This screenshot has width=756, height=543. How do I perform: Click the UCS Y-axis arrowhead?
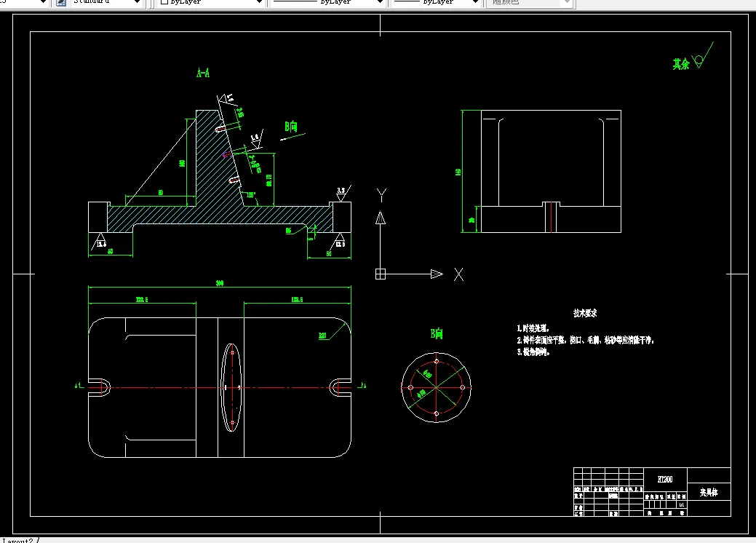[x=381, y=218]
